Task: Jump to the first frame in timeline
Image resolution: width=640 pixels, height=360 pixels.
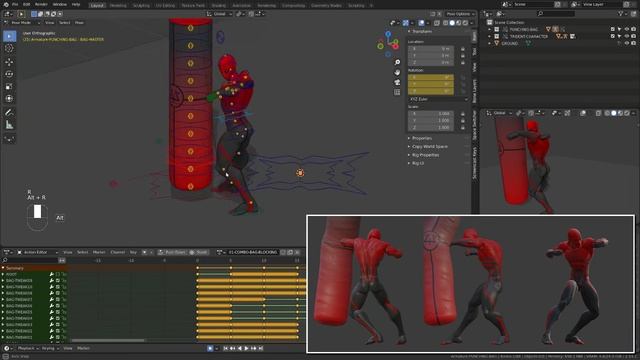Action: 225,348
